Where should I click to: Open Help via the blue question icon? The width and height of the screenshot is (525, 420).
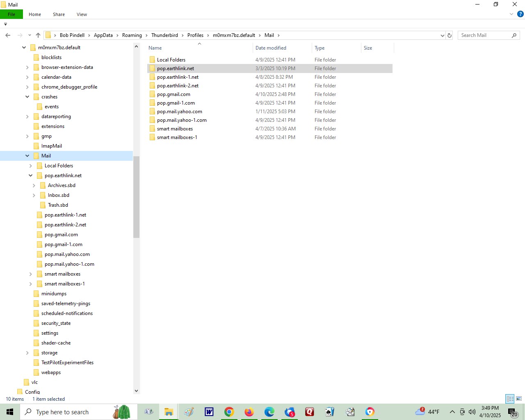[x=520, y=14]
